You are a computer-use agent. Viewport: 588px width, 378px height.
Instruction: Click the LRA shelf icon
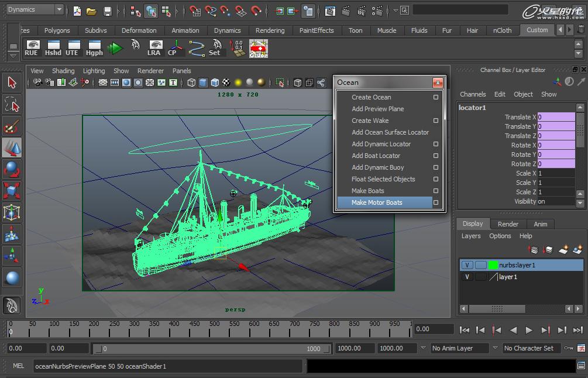coord(154,47)
